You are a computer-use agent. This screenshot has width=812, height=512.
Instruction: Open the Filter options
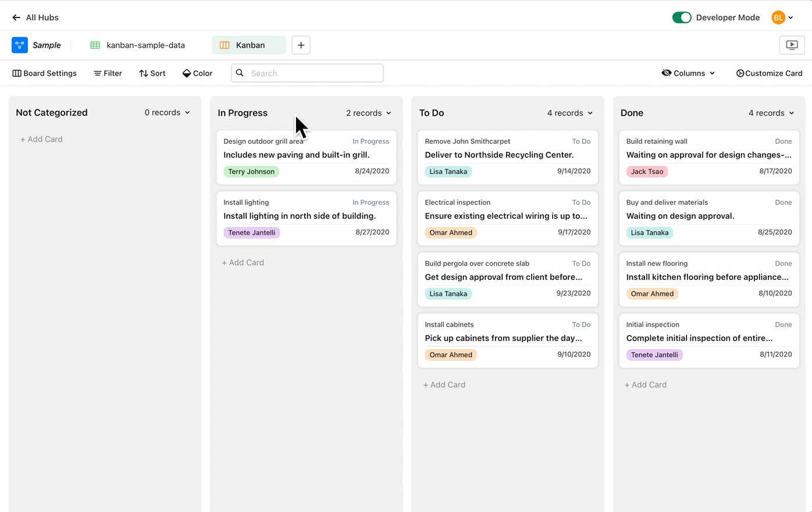pyautogui.click(x=108, y=73)
